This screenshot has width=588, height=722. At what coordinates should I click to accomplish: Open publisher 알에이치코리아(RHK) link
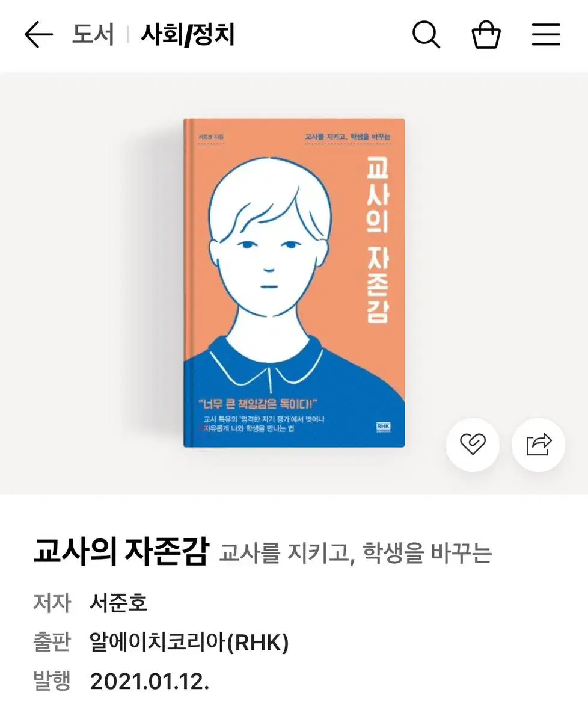click(189, 643)
